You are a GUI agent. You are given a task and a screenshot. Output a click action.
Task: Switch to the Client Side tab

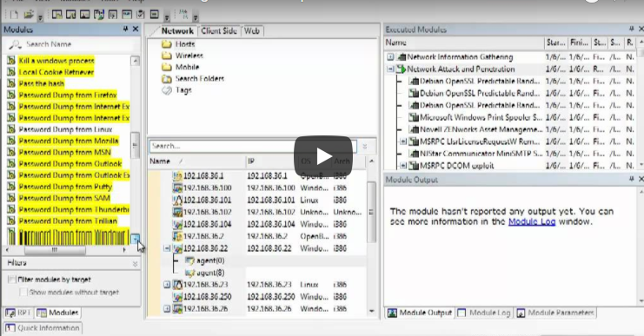(219, 30)
